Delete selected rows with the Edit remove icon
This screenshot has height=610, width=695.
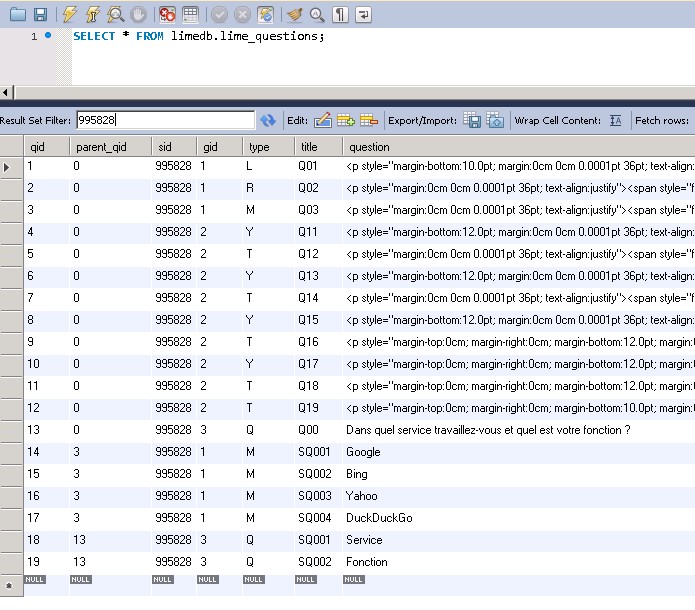369,120
